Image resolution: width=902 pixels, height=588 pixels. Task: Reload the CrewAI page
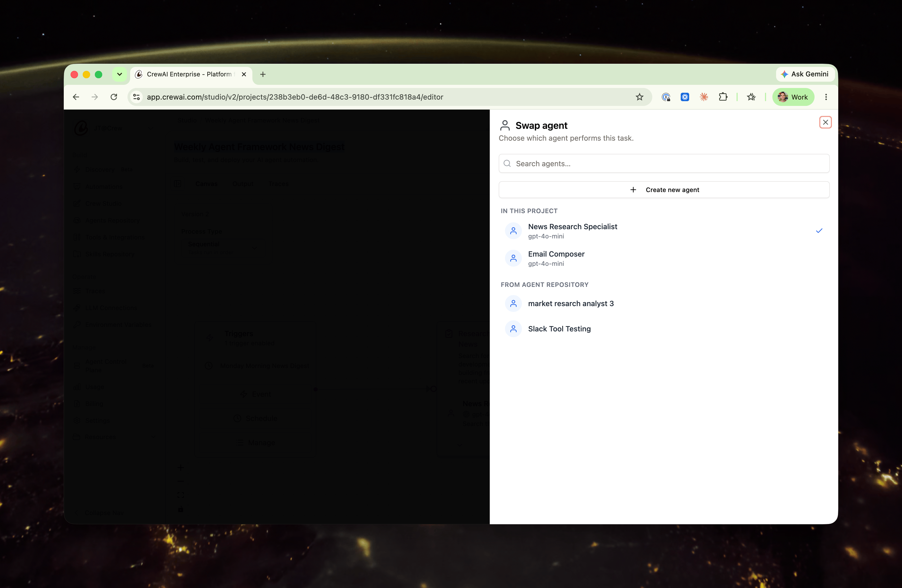coord(114,97)
